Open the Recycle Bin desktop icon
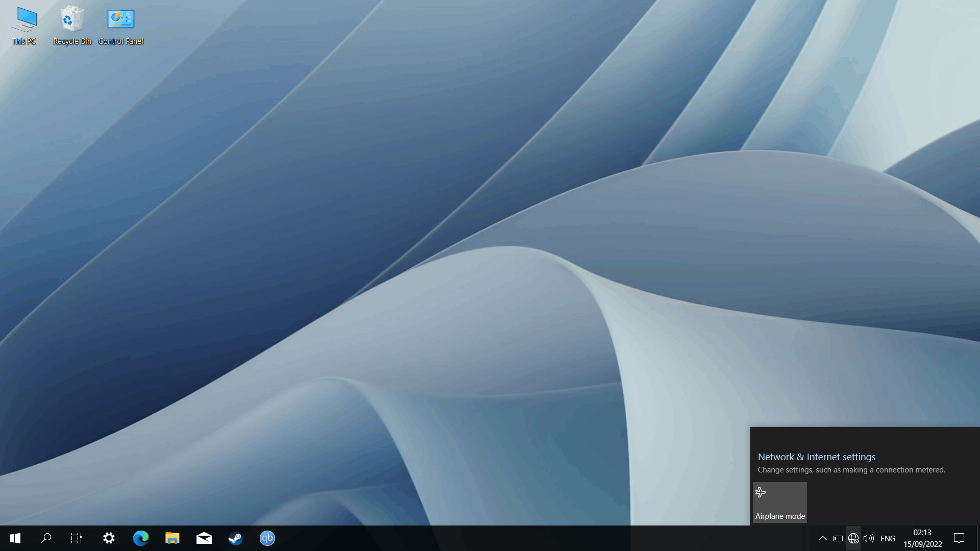 pyautogui.click(x=72, y=26)
